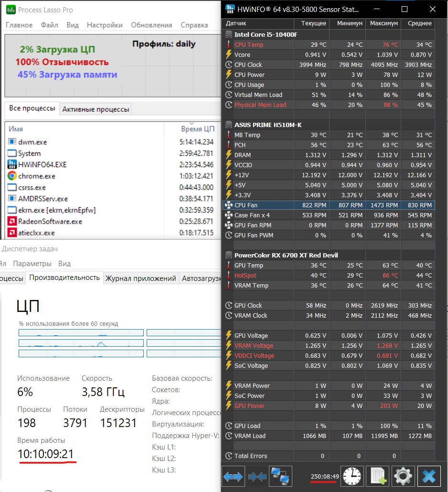Open Справка menu in Process Lasso
Image resolution: width=448 pixels, height=492 pixels.
coord(194,25)
